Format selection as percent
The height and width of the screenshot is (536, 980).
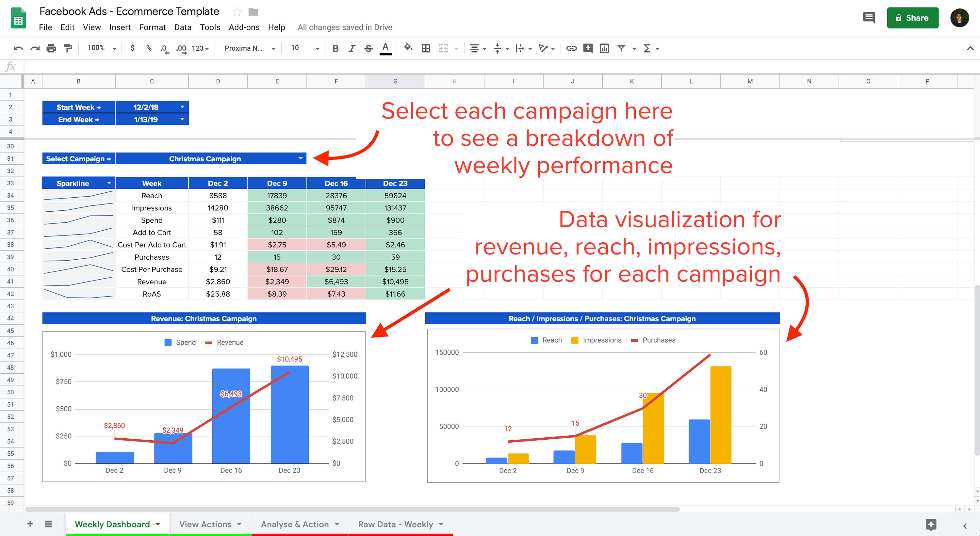click(x=149, y=48)
